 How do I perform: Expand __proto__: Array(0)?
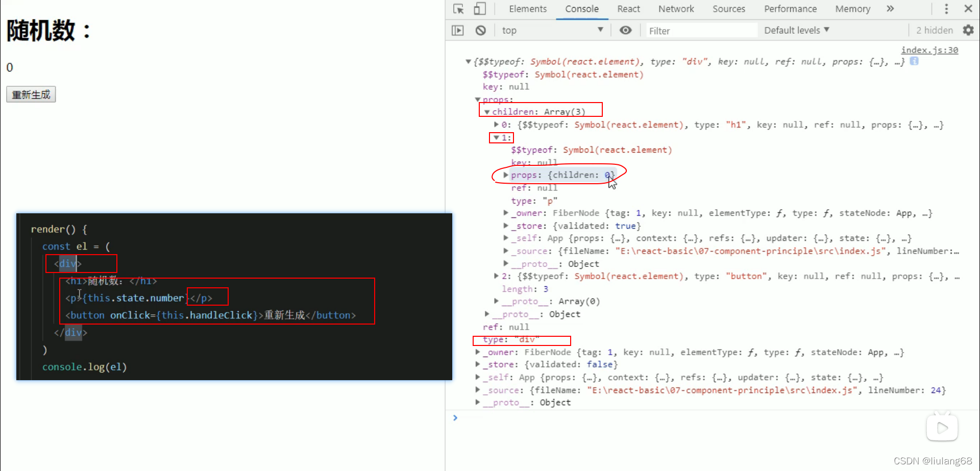[x=496, y=301]
